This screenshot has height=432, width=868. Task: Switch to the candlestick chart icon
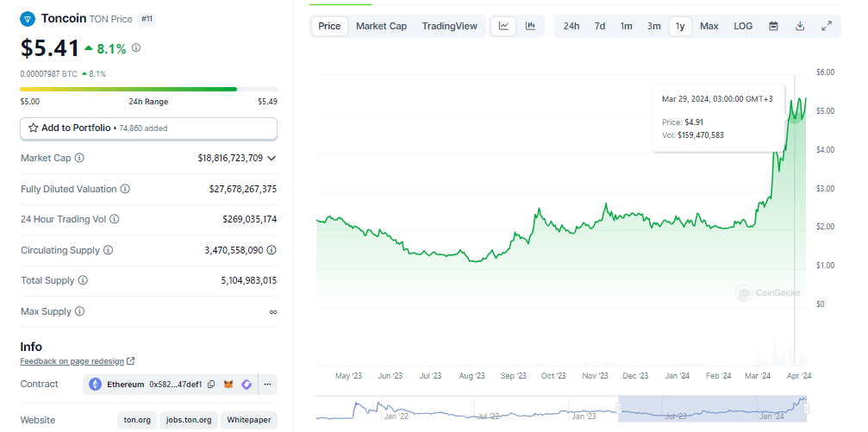[x=530, y=26]
